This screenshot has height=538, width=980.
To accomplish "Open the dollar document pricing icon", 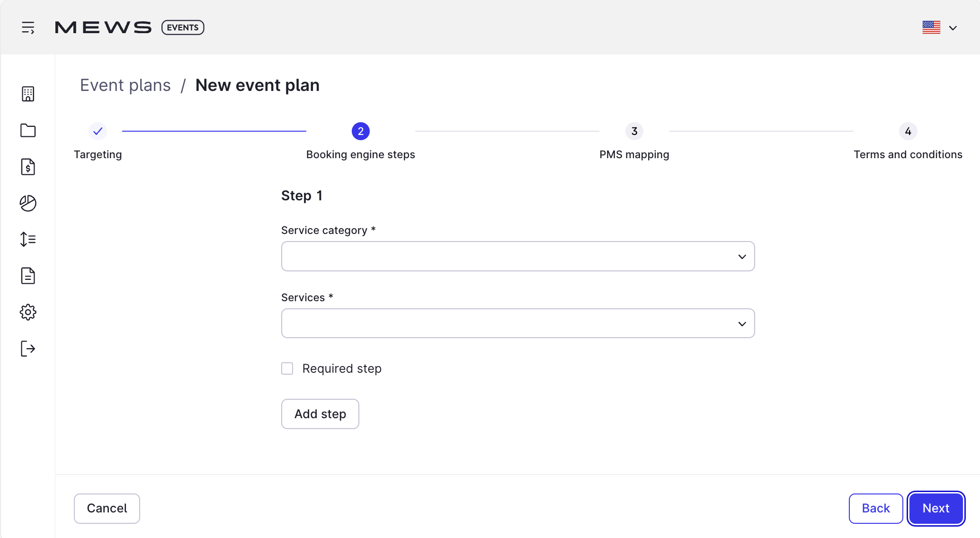I will pos(28,167).
